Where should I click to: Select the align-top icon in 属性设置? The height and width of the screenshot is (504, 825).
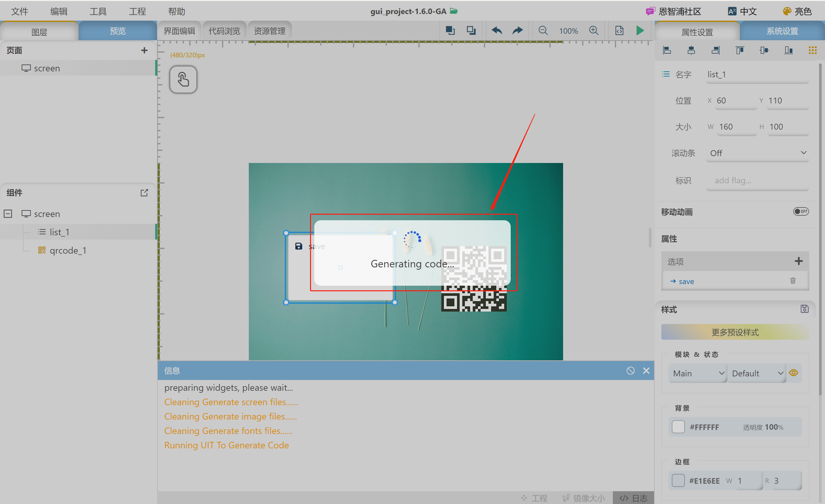(740, 50)
